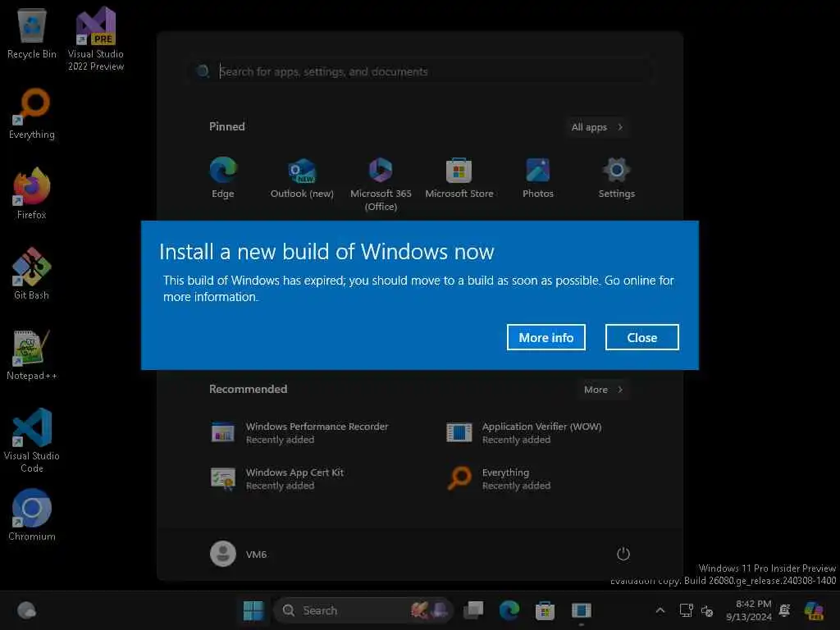Open the clock showing 8:42 PM
Image resolution: width=840 pixels, height=630 pixels.
[x=749, y=610]
